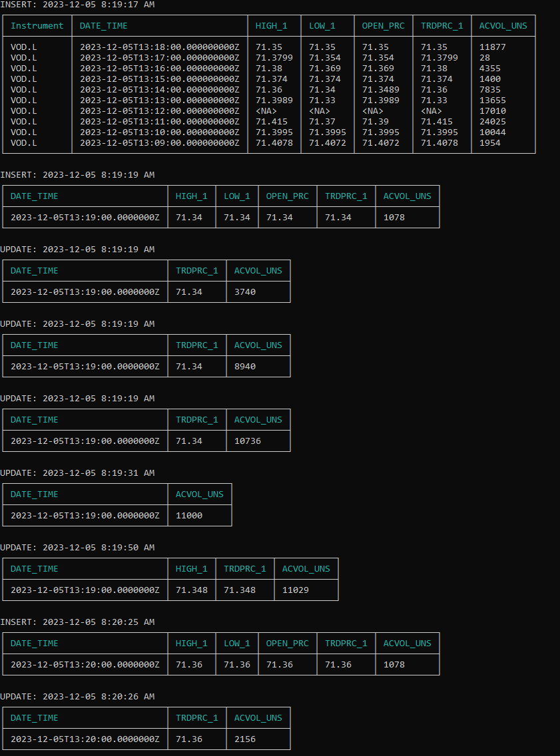Select the volume value "1400"
560x756 pixels.
coord(490,79)
